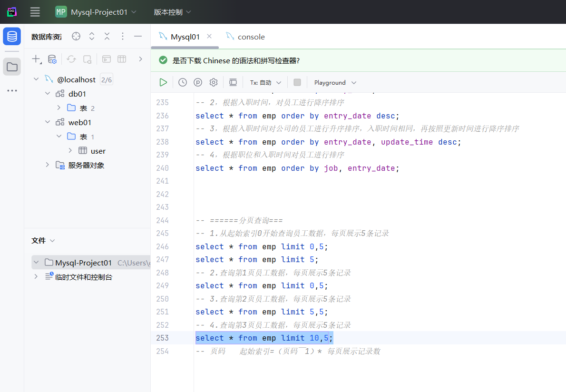
Task: Open the Files tool window icon
Action: click(12, 67)
